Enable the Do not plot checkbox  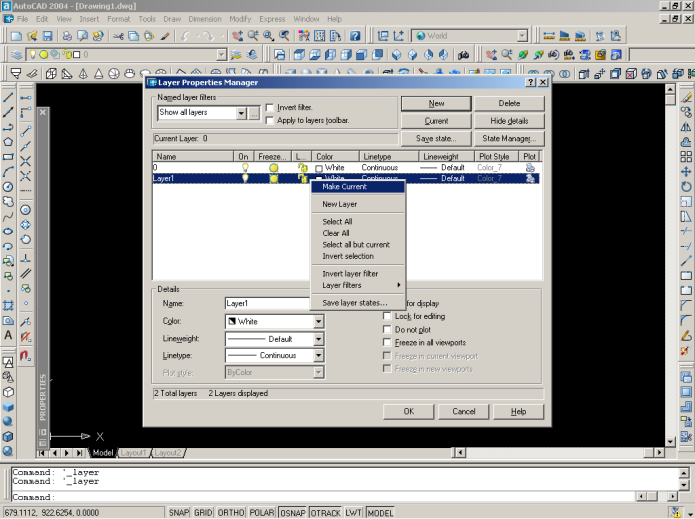pyautogui.click(x=387, y=330)
